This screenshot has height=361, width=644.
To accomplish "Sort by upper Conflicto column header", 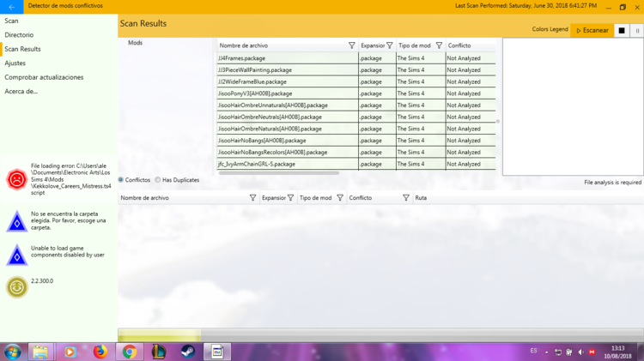I will pos(459,45).
